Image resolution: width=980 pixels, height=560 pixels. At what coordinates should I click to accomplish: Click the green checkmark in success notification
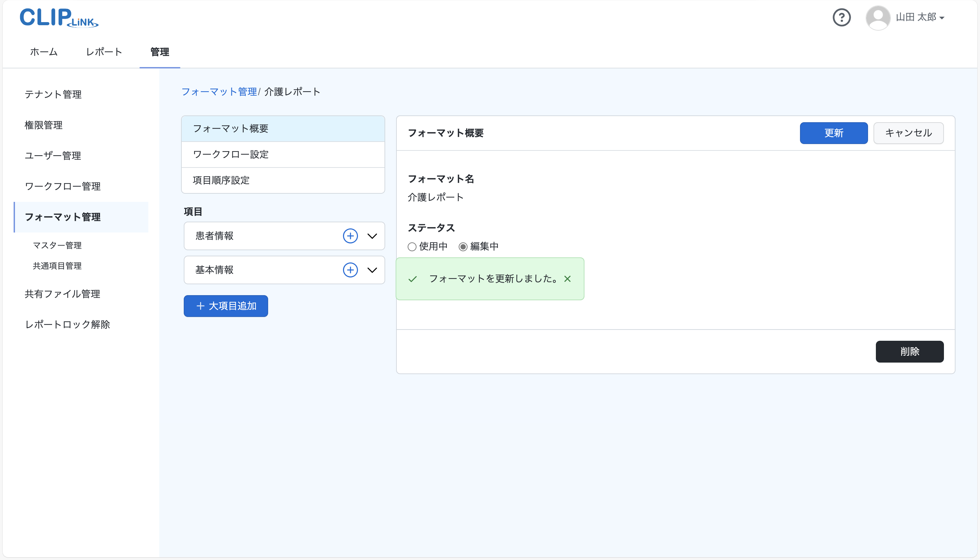click(x=412, y=279)
